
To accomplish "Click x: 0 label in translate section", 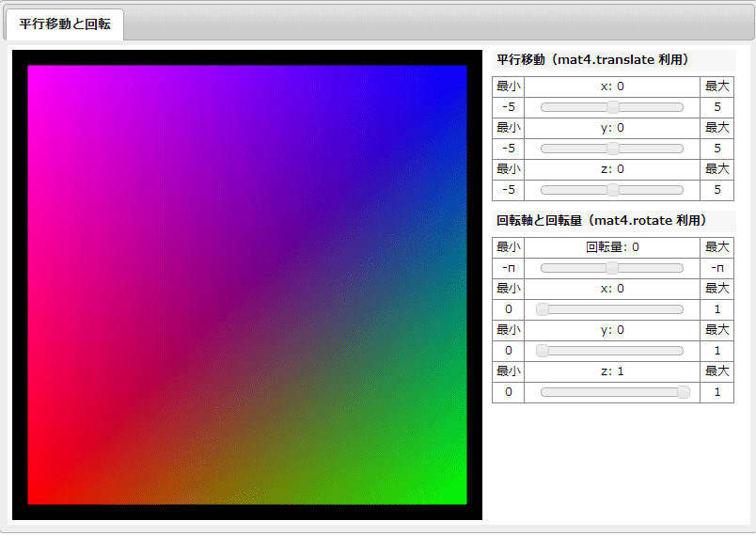I will pyautogui.click(x=612, y=87).
